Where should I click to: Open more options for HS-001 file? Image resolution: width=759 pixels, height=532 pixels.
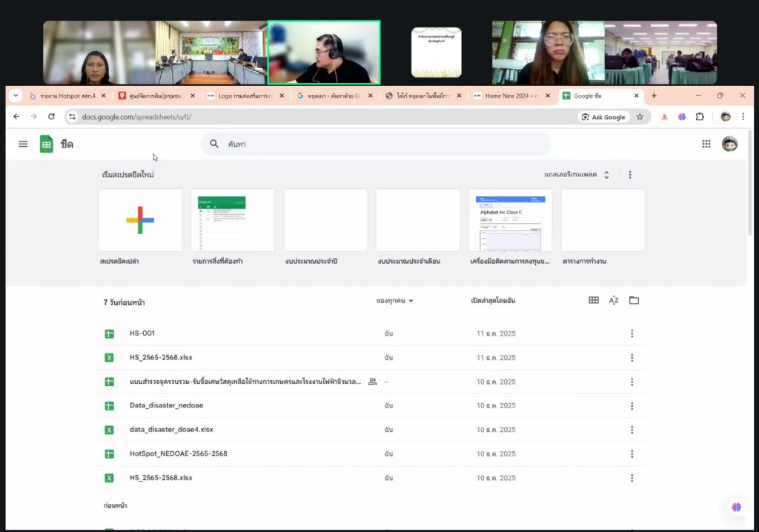[x=632, y=333]
